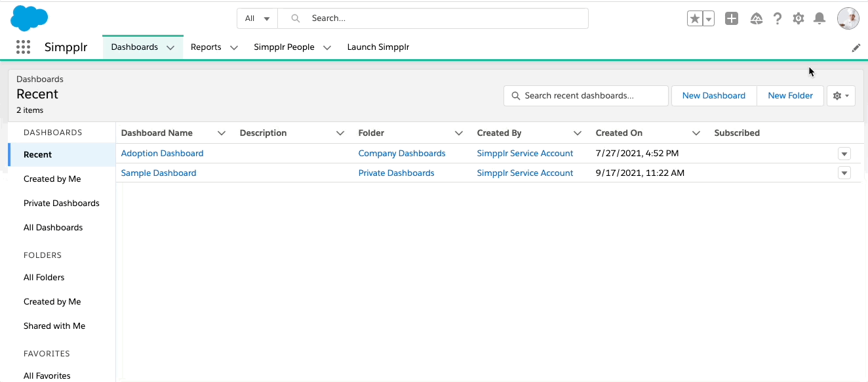Open the Notifications bell
The width and height of the screenshot is (868, 382).
pos(819,18)
